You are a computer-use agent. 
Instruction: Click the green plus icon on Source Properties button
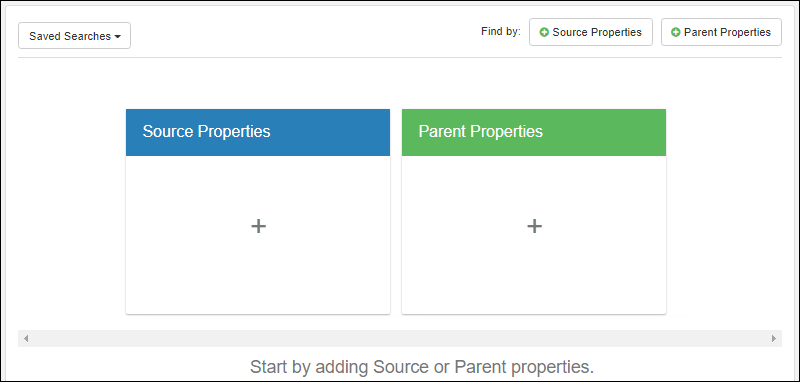click(544, 32)
